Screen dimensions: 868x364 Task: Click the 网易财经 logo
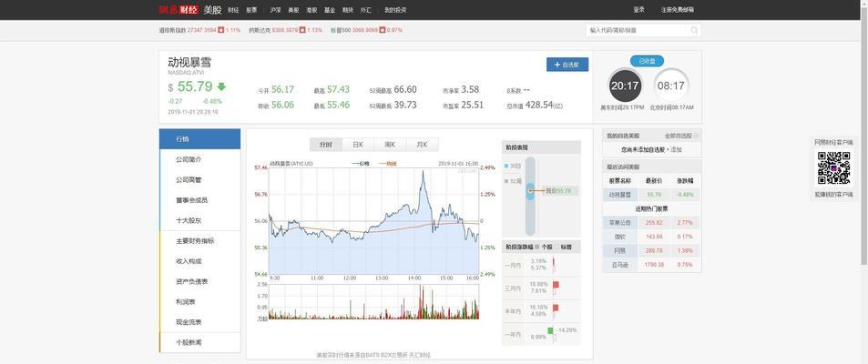179,9
